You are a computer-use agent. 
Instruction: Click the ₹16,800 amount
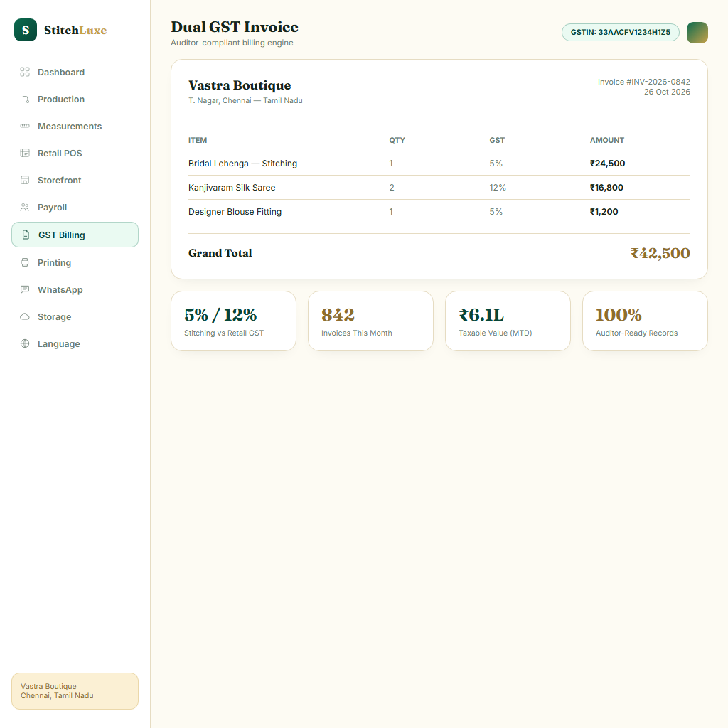tap(606, 188)
